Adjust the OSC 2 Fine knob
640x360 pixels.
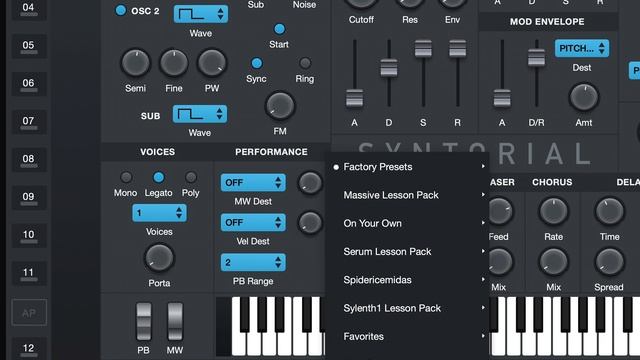coord(174,63)
